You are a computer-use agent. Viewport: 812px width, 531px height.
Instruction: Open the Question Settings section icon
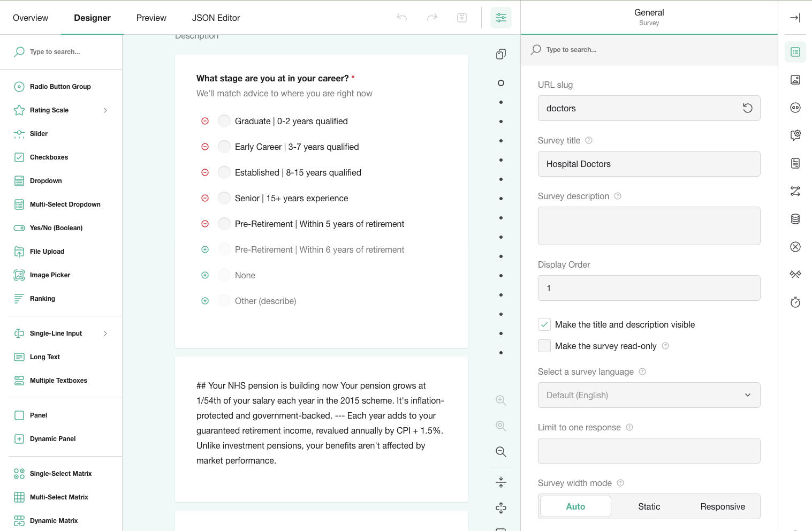point(795,135)
